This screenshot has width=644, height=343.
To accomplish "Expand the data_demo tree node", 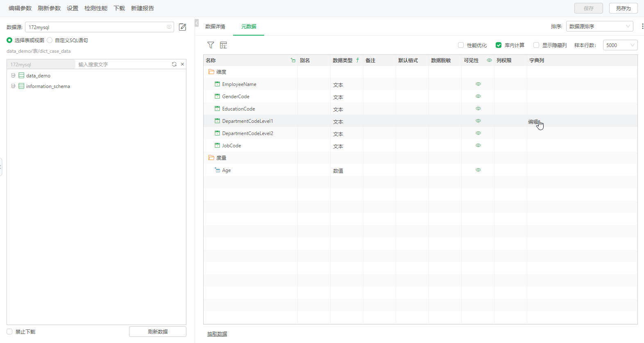I will click(x=13, y=75).
